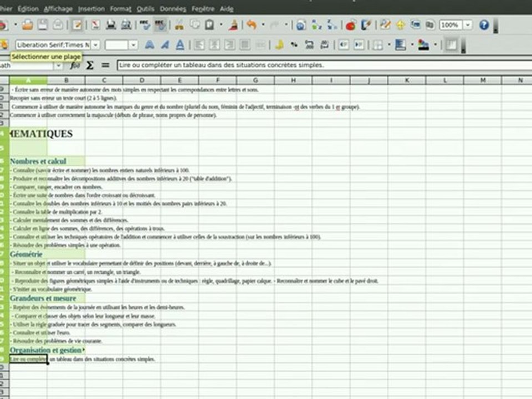Open the Données menu
532x399 pixels.
[173, 9]
